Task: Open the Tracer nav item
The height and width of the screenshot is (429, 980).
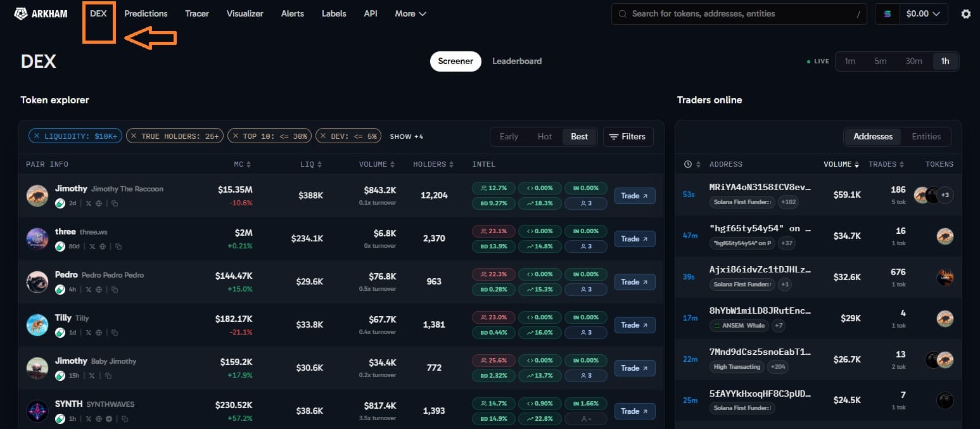Action: click(x=197, y=13)
